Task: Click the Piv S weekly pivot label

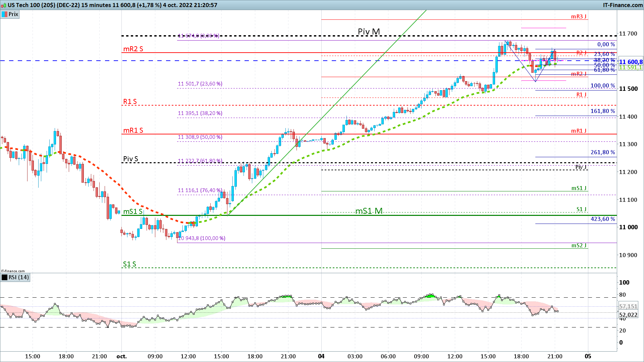Action: point(130,159)
